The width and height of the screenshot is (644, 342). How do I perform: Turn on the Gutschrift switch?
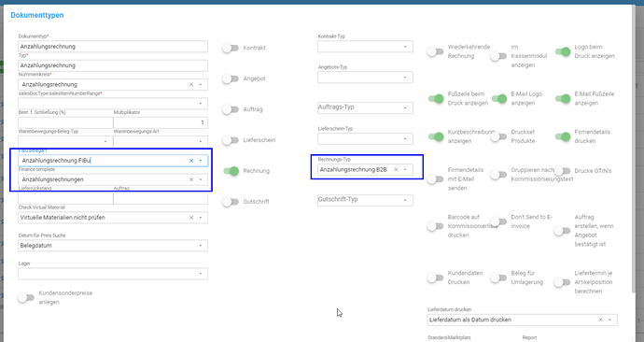231,202
